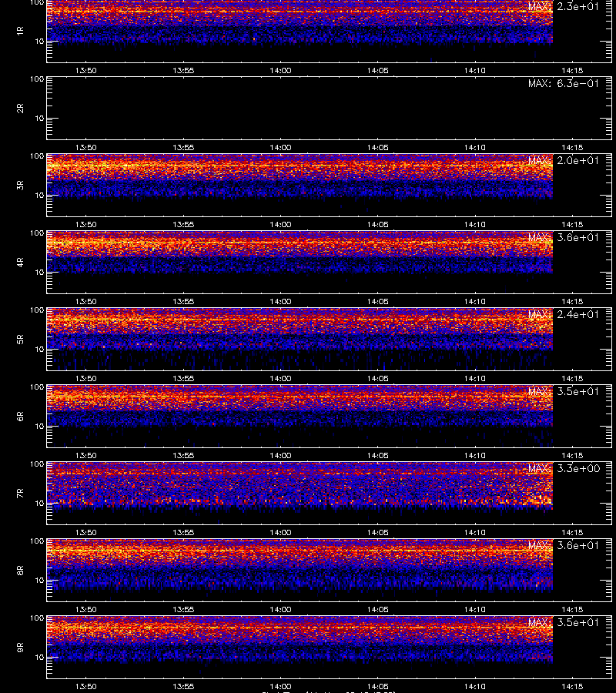Click the 14:05 time label under 4R

pyautogui.click(x=378, y=301)
